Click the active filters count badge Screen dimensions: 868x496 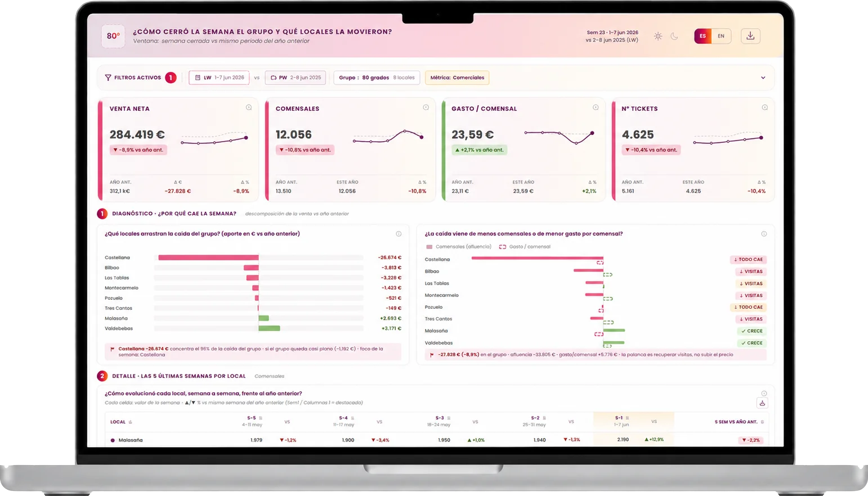tap(171, 78)
